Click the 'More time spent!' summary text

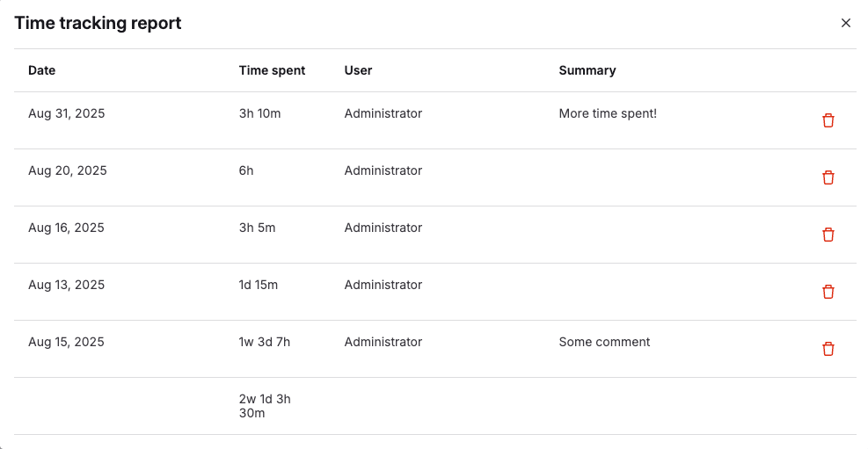pos(608,113)
